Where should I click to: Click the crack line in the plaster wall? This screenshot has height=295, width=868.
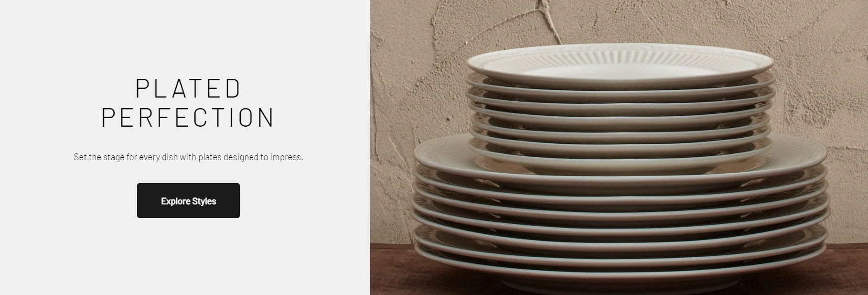click(x=550, y=19)
